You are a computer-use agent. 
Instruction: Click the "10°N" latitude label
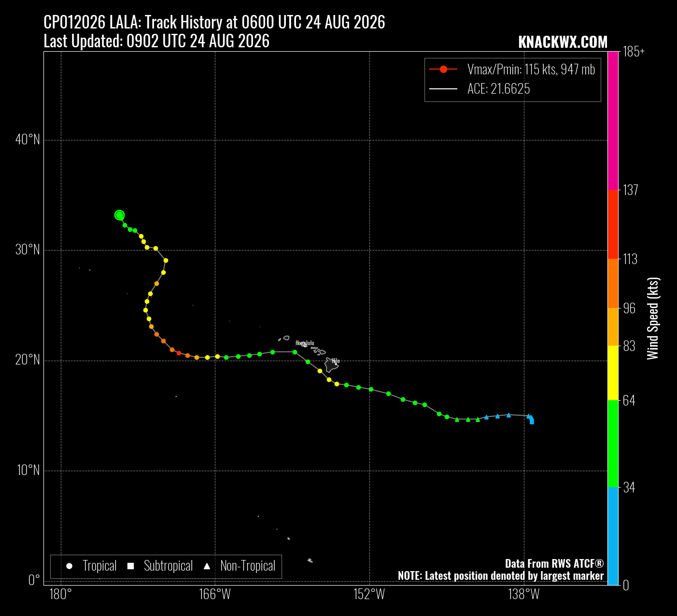28,470
